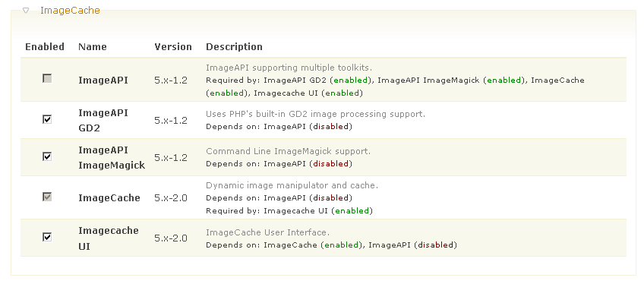This screenshot has width=644, height=284.
Task: Click version 5.x-1.2 in ImageAPI GD2 row
Action: point(171,120)
